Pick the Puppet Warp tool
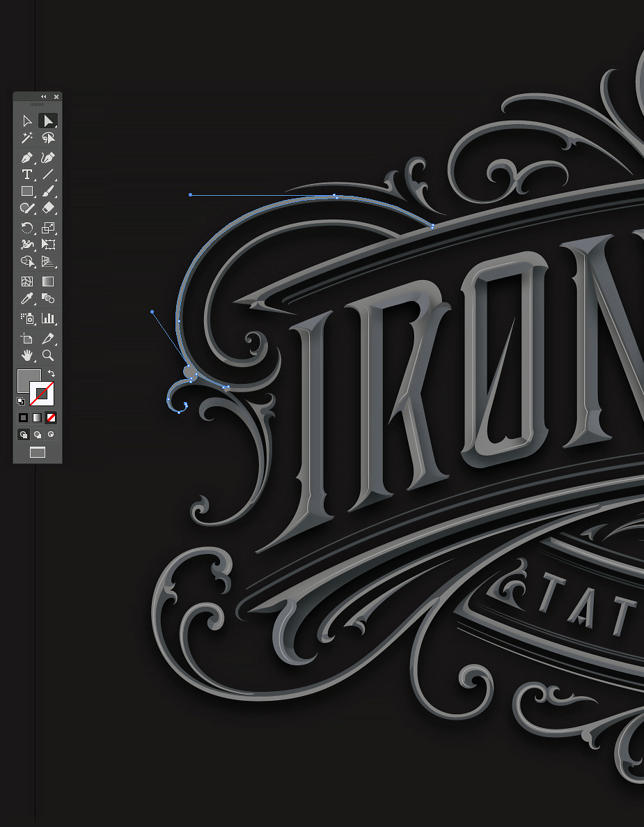Image resolution: width=644 pixels, height=827 pixels. click(x=27, y=244)
